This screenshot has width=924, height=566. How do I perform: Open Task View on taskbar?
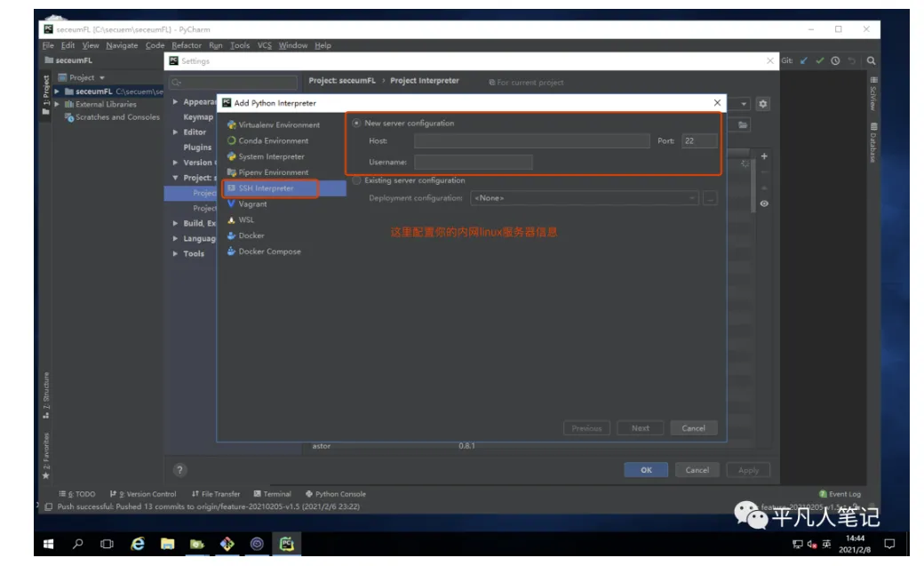coord(107,544)
